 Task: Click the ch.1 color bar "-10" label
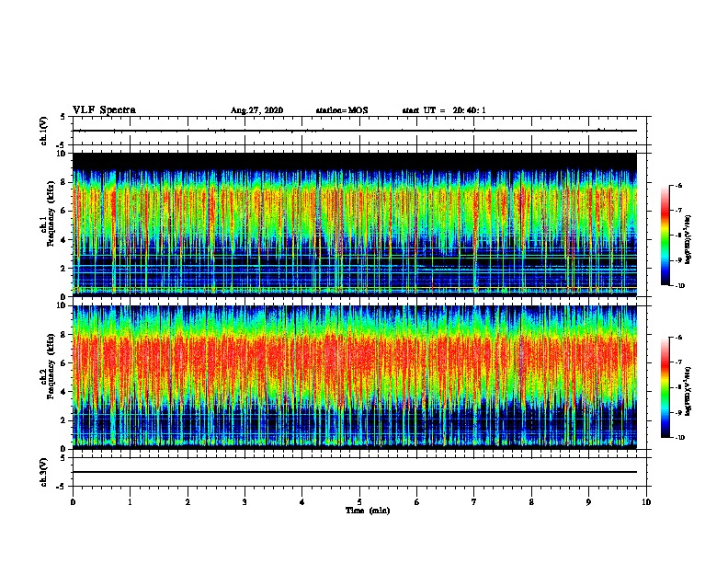pyautogui.click(x=679, y=285)
